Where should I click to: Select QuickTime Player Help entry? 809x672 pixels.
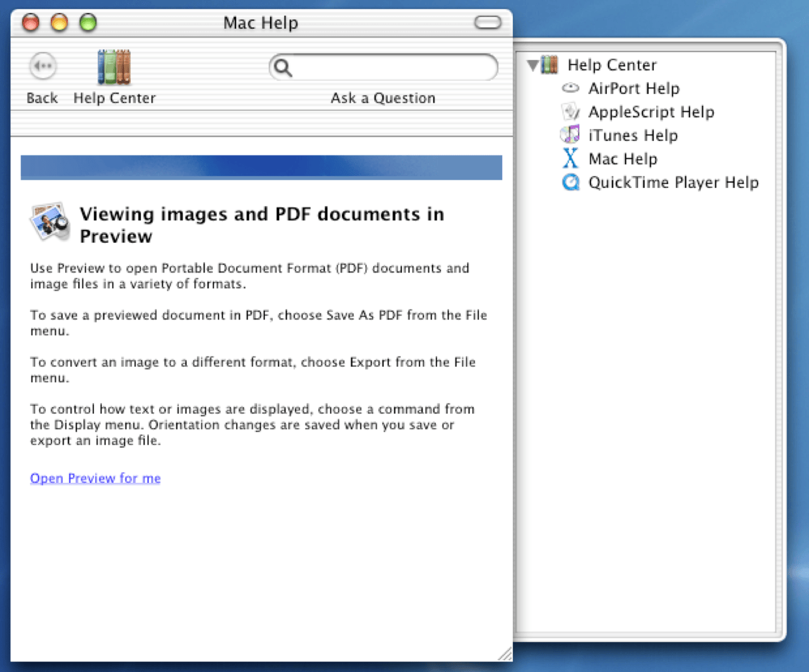[x=673, y=182]
